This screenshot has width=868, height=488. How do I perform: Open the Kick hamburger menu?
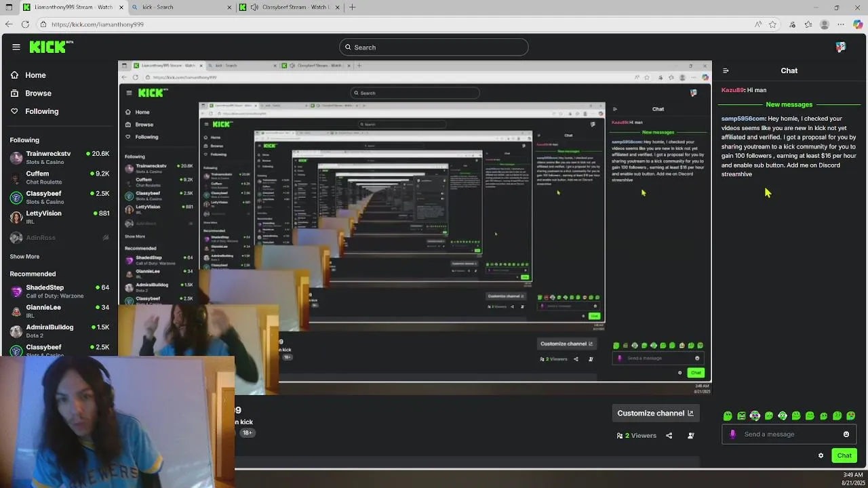click(16, 47)
